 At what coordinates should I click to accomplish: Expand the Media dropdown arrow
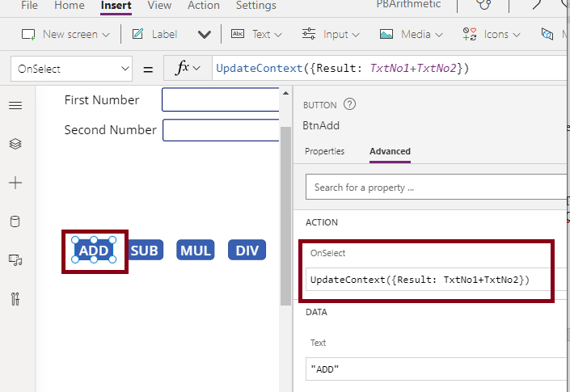click(x=439, y=35)
